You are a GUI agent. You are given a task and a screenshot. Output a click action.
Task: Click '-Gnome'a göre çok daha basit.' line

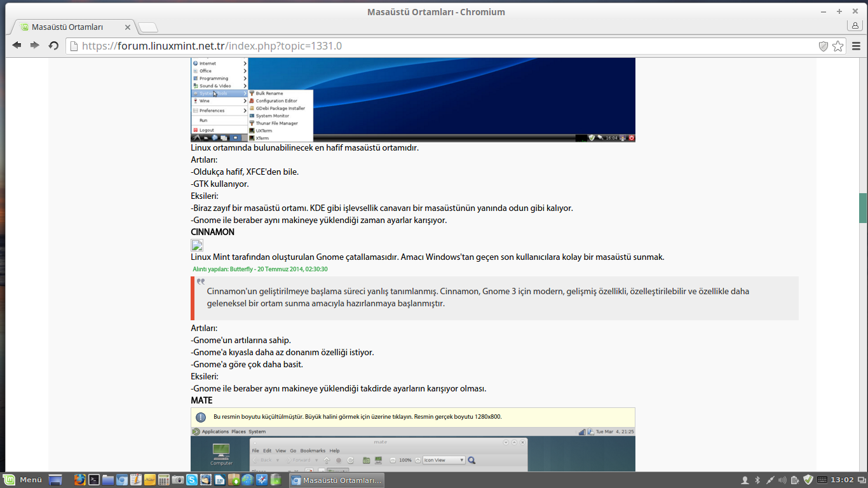[247, 365]
